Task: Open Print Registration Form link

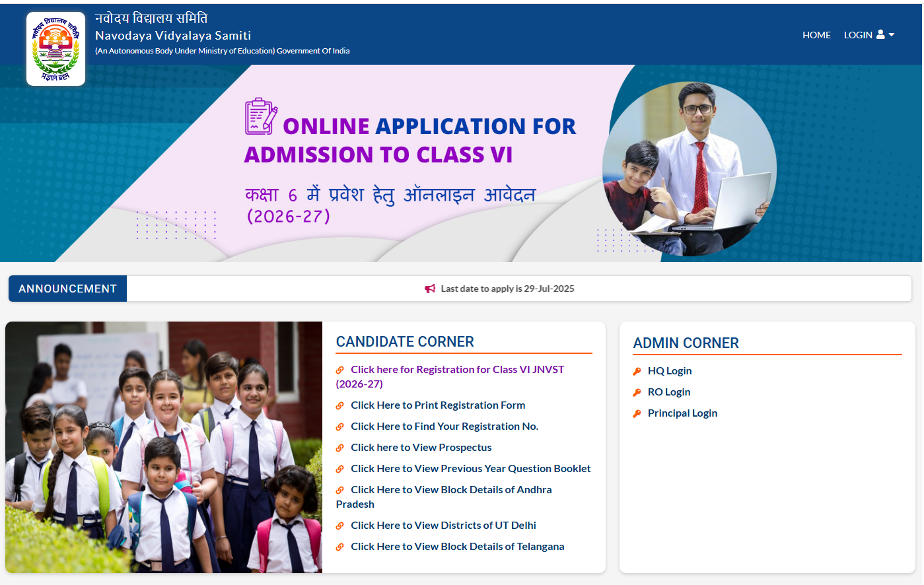Action: pyautogui.click(x=438, y=405)
